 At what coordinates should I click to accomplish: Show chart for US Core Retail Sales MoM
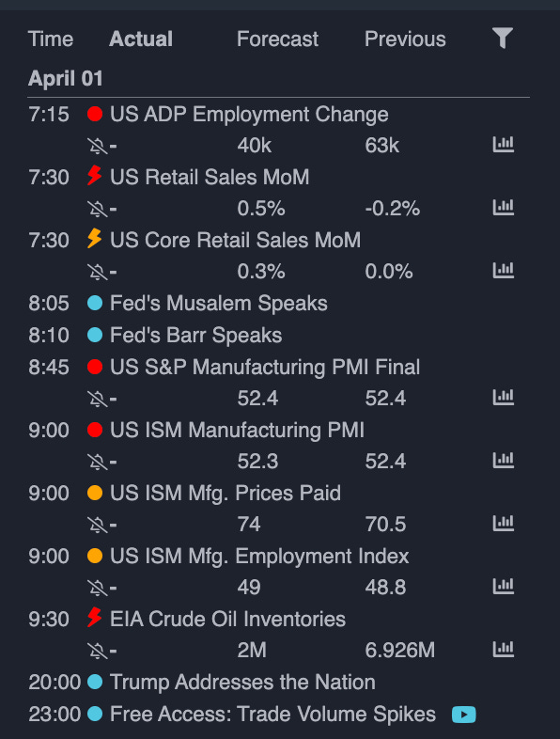pyautogui.click(x=503, y=271)
